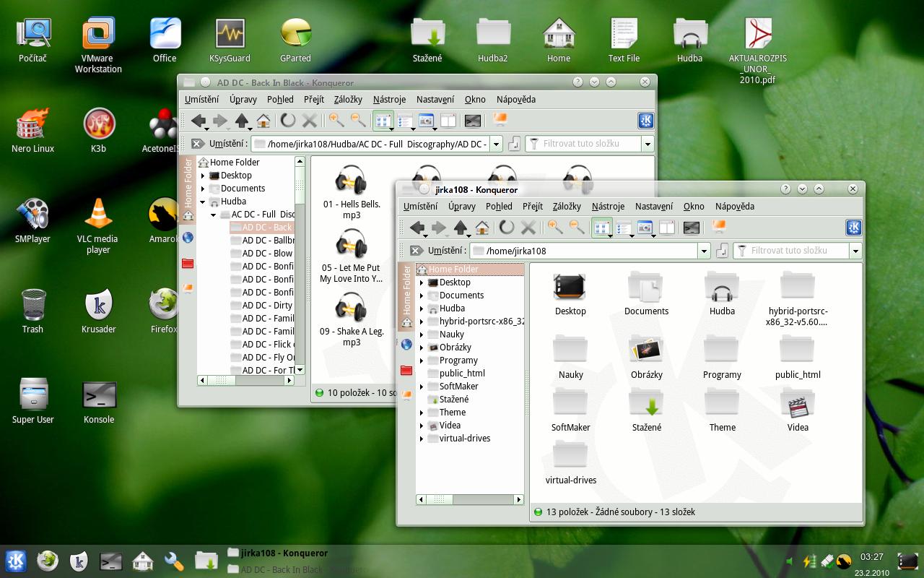Click the /home/jirka108 location field

pos(583,251)
